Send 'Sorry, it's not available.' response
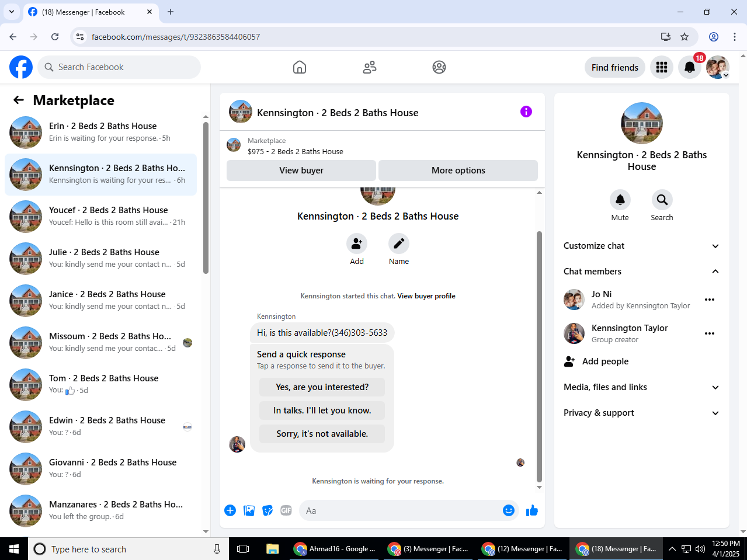This screenshot has height=560, width=747. (x=322, y=434)
